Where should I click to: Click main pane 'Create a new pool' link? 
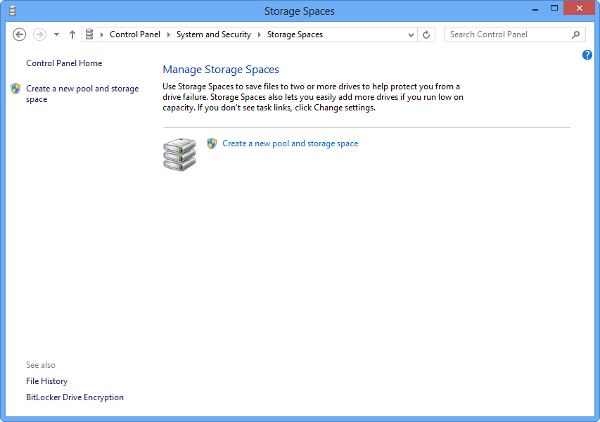coord(290,143)
